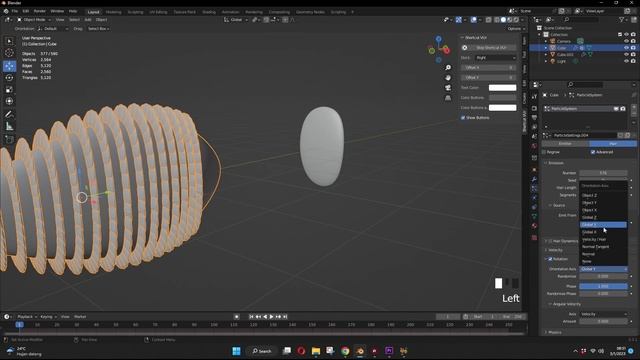Click the Hair particle type button

pyautogui.click(x=613, y=144)
